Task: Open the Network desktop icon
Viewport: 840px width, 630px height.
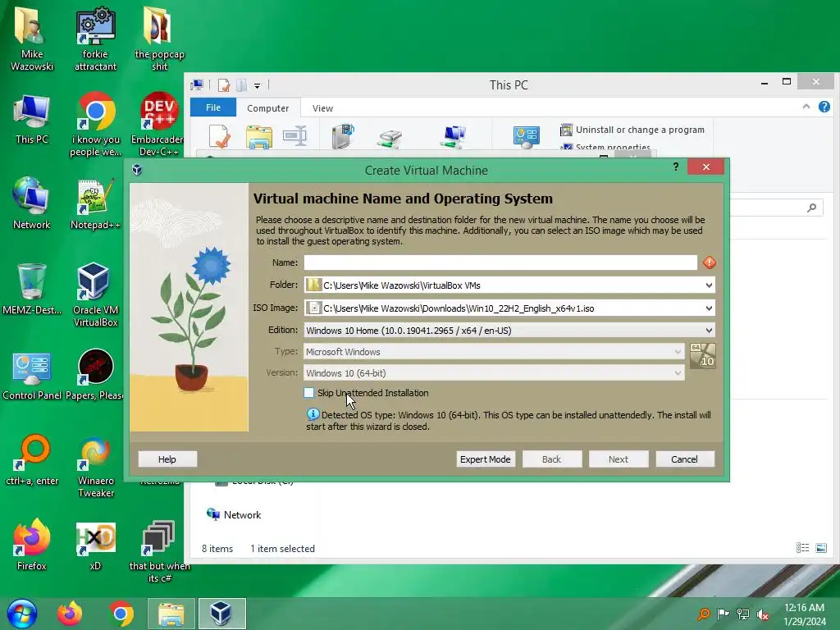Action: [32, 203]
